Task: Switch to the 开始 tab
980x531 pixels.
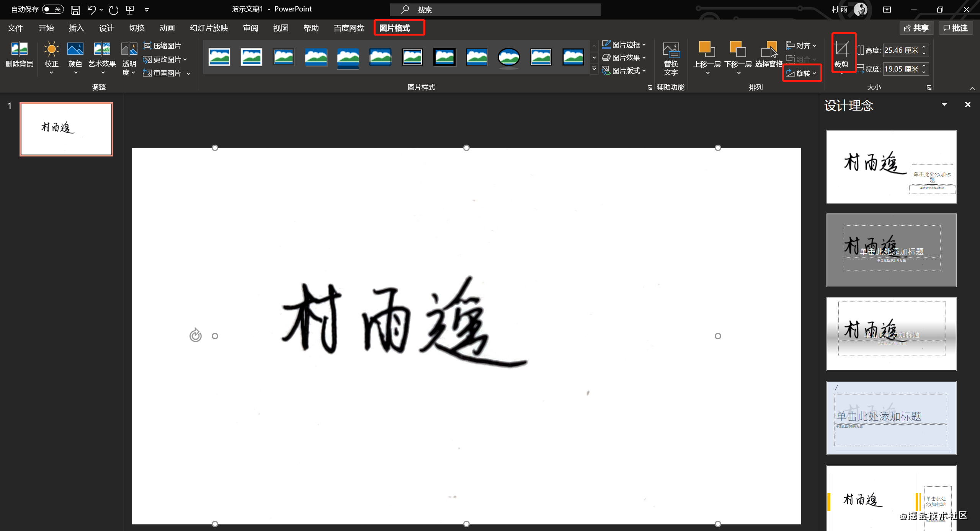Action: point(46,28)
